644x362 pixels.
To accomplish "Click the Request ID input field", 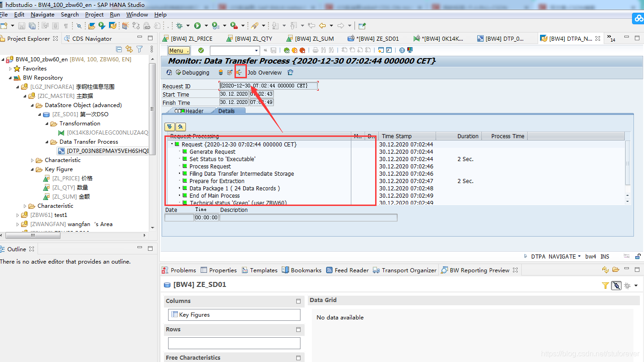I will click(x=269, y=86).
